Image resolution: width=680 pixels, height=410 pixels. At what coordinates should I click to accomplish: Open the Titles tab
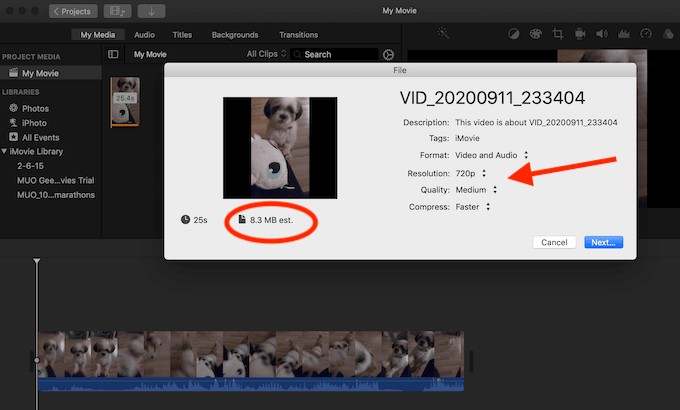[x=182, y=35]
